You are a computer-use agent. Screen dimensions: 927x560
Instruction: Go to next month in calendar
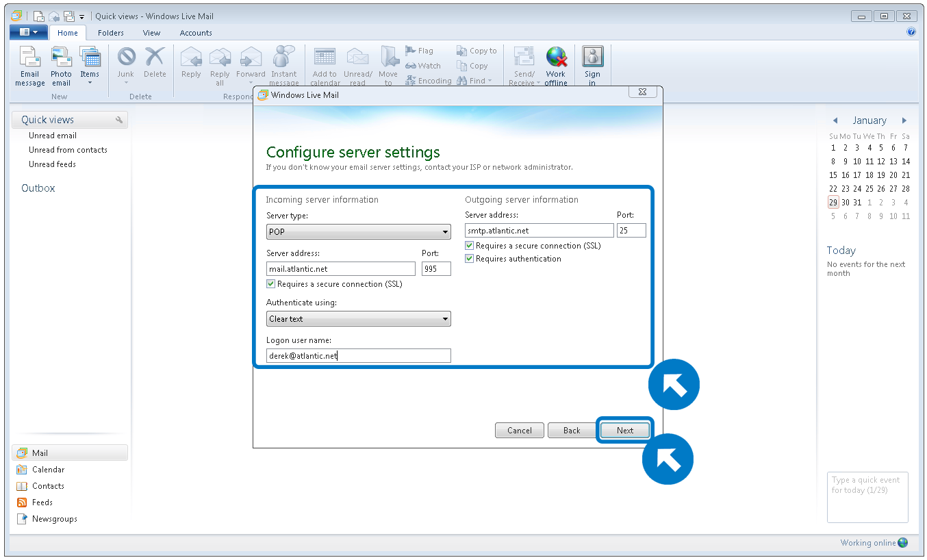(x=904, y=120)
